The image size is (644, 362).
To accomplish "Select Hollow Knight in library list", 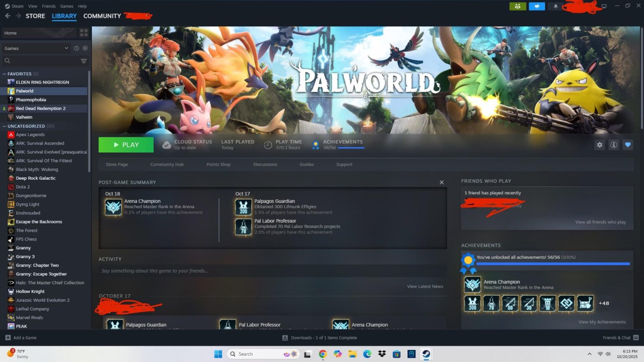I will 30,292.
